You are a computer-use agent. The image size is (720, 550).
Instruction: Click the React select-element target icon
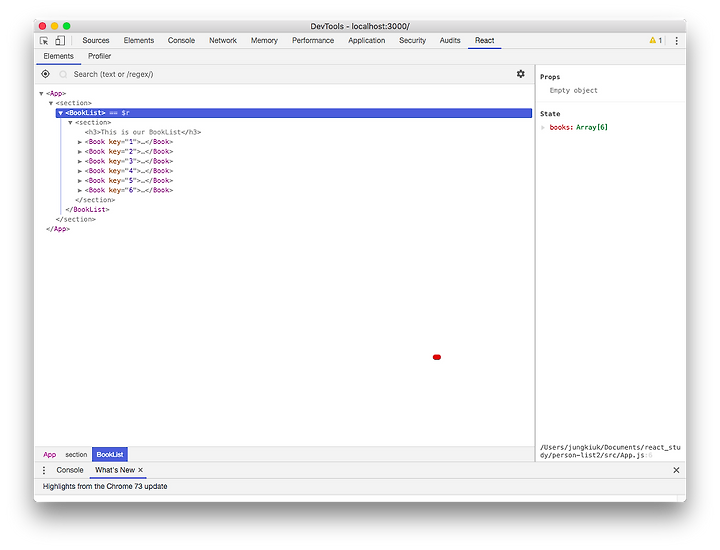point(45,74)
